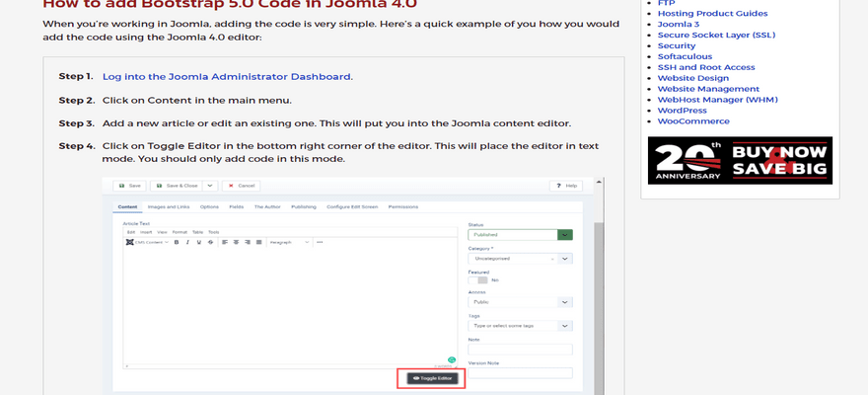Open the WooCommerce sidebar link
This screenshot has height=395, width=868.
click(693, 121)
